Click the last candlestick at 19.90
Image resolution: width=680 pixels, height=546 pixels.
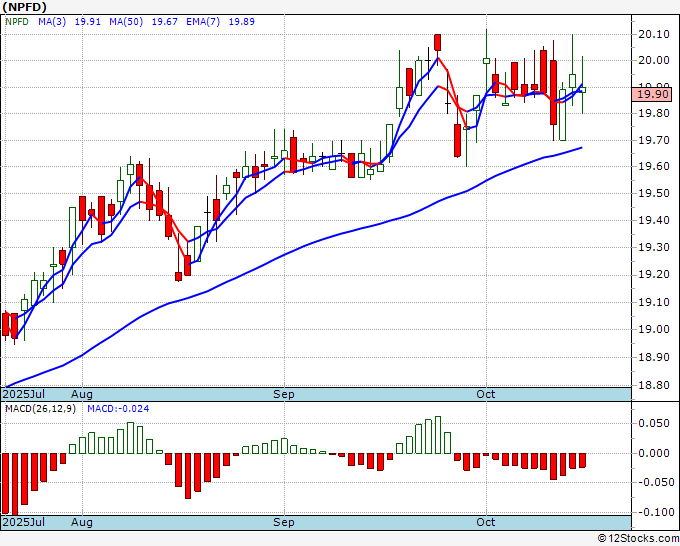[x=582, y=90]
